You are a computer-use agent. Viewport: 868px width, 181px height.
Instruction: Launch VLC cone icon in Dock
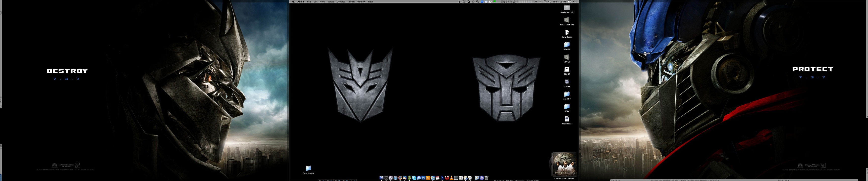click(452, 178)
